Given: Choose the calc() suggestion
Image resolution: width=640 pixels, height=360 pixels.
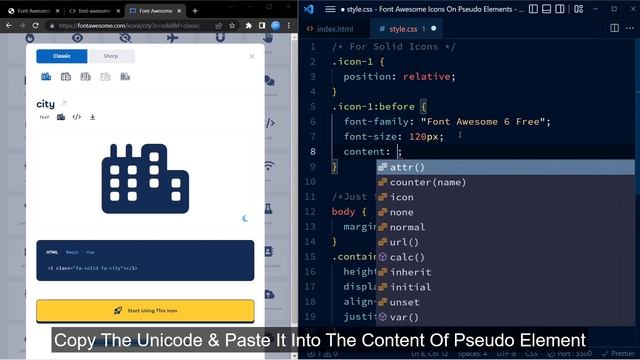Looking at the screenshot, I should [x=505, y=257].
